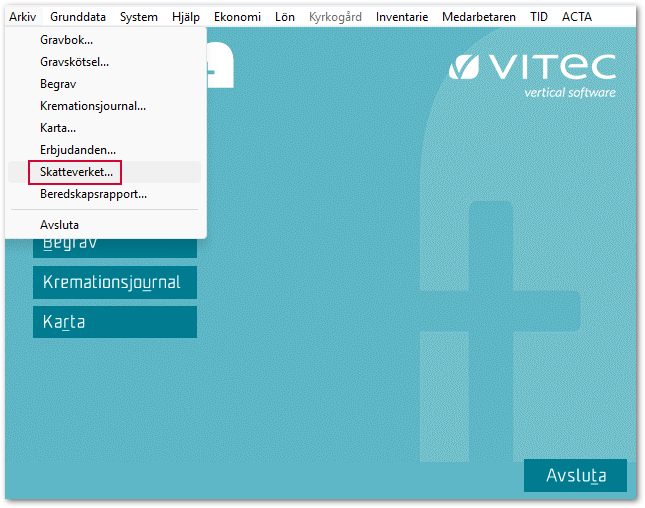Image resolution: width=645 pixels, height=508 pixels.
Task: Select Begrav in the Arkiv dropdown menu
Action: point(104,84)
